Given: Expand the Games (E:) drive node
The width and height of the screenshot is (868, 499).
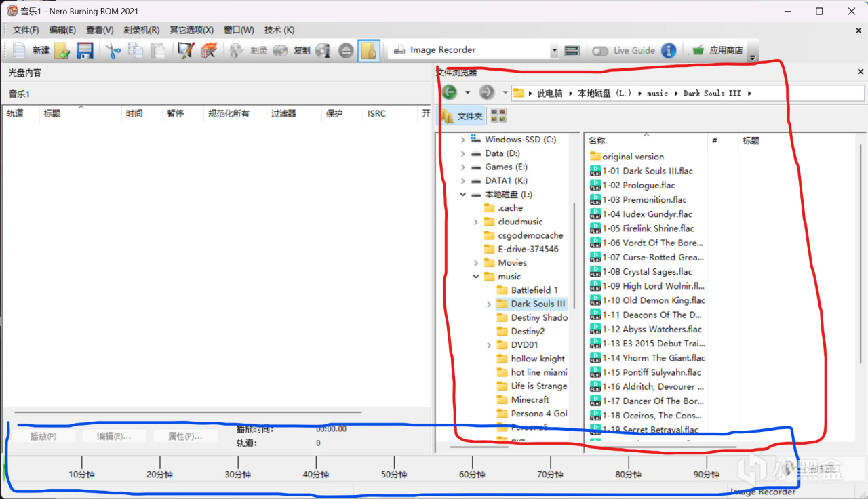Looking at the screenshot, I should (x=463, y=167).
